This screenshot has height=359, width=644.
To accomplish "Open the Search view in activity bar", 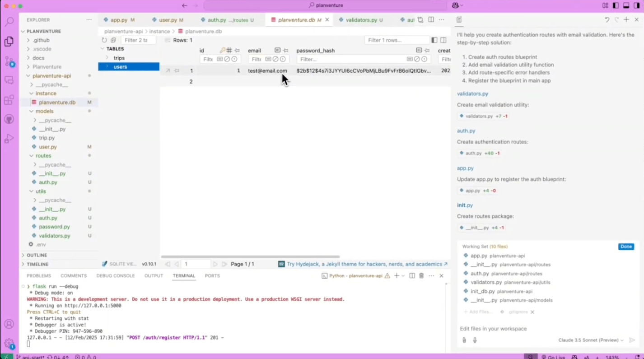I will coord(9,22).
